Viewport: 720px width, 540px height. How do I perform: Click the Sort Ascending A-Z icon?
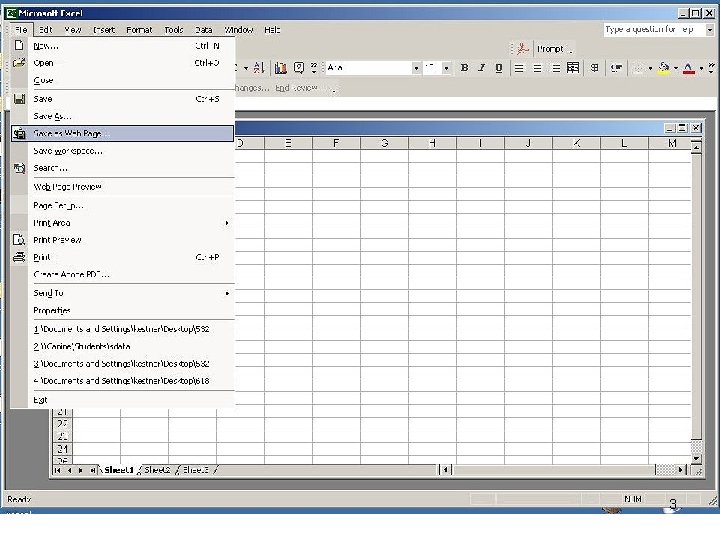tap(259, 68)
